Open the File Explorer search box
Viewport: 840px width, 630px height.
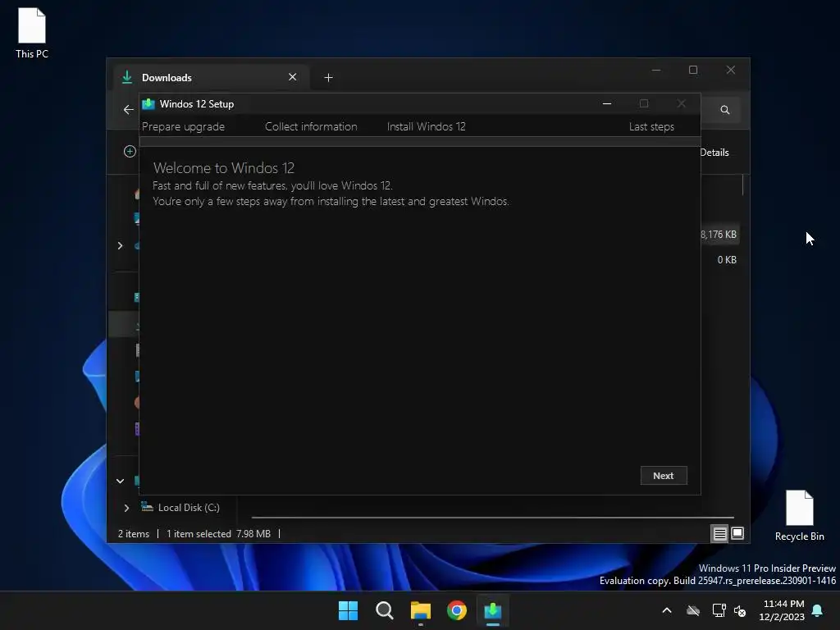[725, 110]
